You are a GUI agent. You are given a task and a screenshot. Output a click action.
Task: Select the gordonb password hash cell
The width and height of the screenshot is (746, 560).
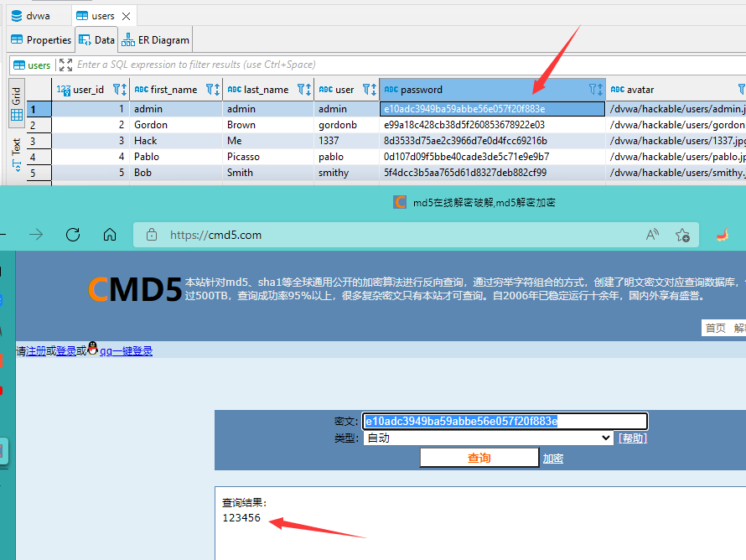[492, 125]
